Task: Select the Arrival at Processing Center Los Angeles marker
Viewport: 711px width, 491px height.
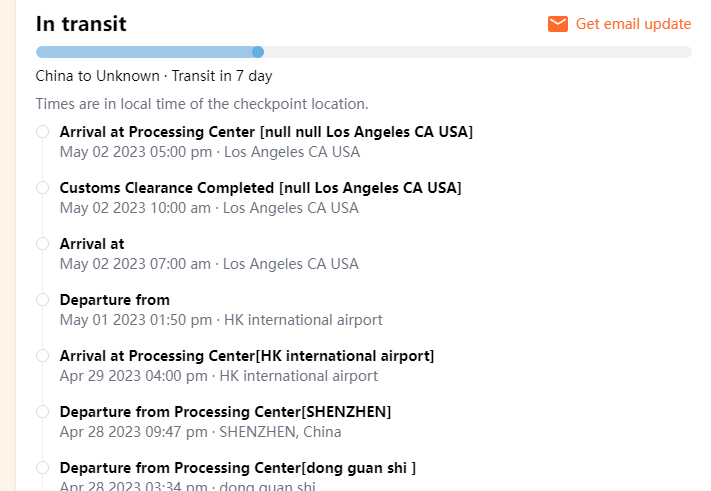Action: click(42, 132)
